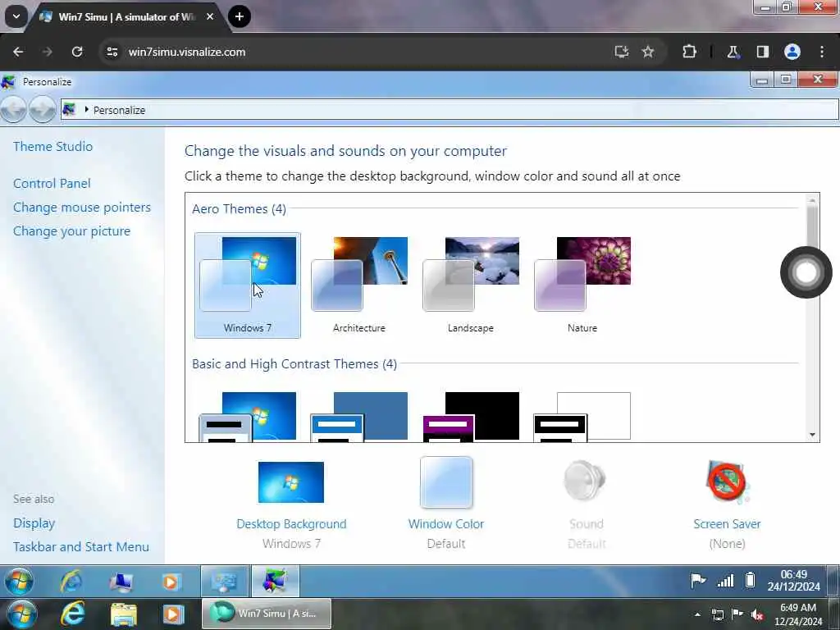Screen dimensions: 840x630
Task: Open host Media Player taskbar icon
Action: (173, 614)
